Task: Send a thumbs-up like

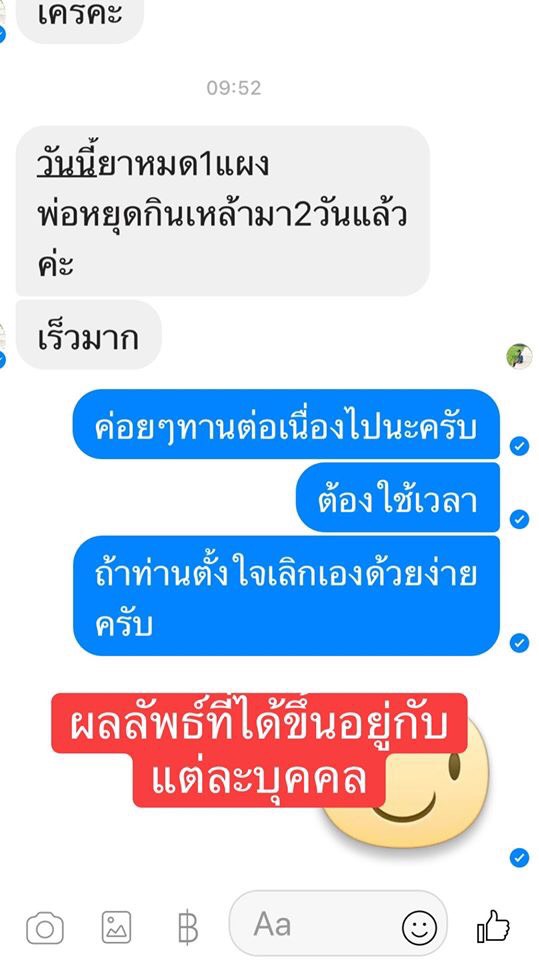Action: point(493,926)
